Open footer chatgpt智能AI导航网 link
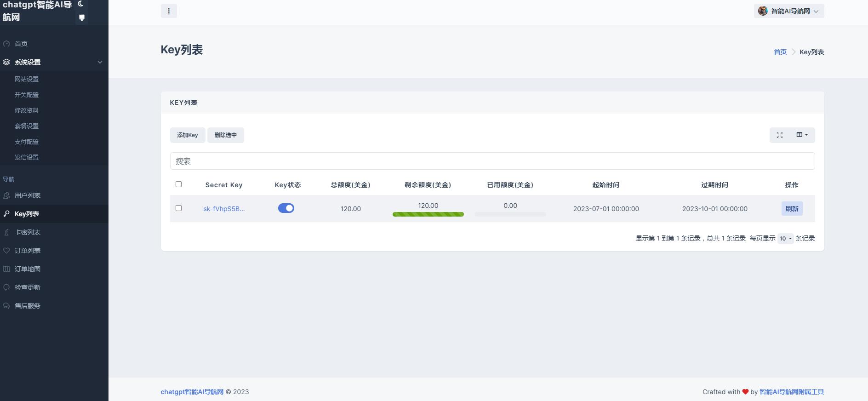The width and height of the screenshot is (868, 401). coord(192,392)
